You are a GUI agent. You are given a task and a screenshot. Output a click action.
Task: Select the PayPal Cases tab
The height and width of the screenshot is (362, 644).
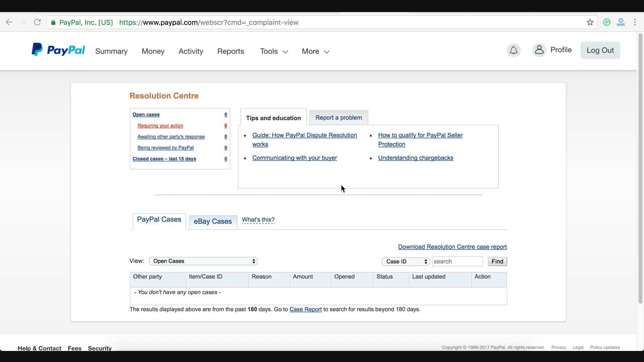pos(159,220)
